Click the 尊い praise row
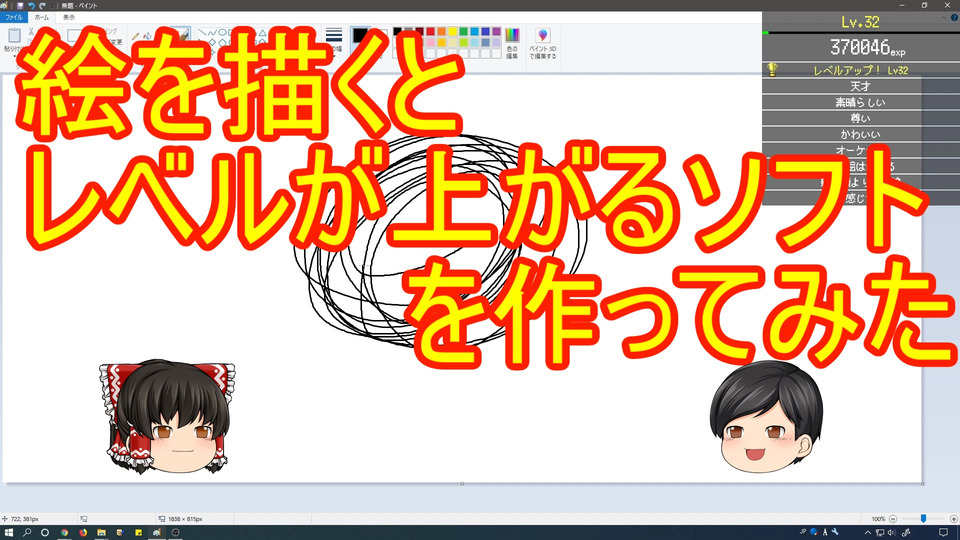 click(861, 118)
